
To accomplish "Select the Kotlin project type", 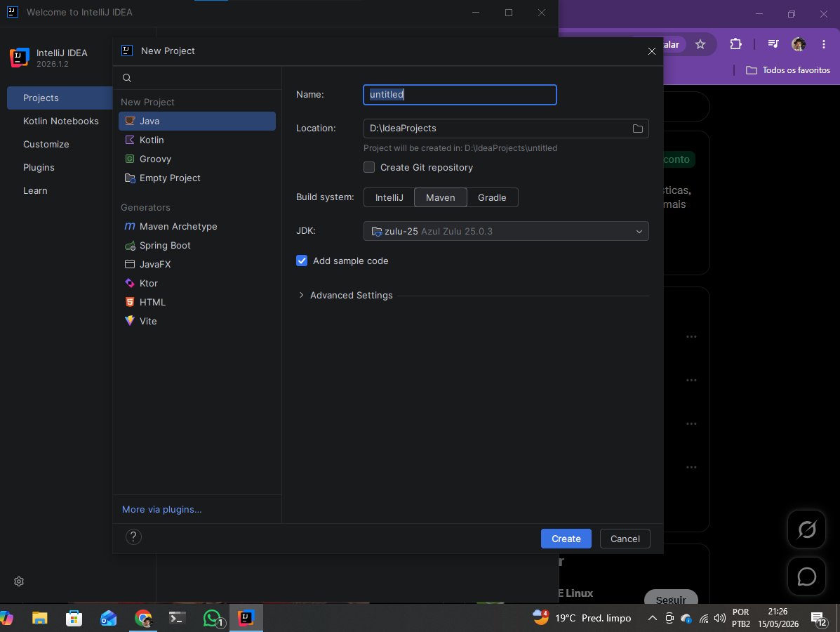I will (x=197, y=140).
